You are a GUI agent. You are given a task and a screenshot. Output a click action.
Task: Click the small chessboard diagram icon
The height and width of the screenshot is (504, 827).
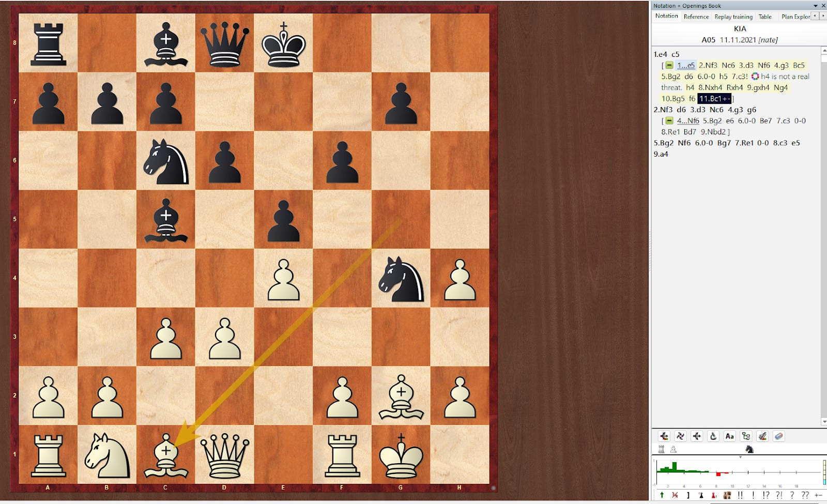(x=727, y=495)
